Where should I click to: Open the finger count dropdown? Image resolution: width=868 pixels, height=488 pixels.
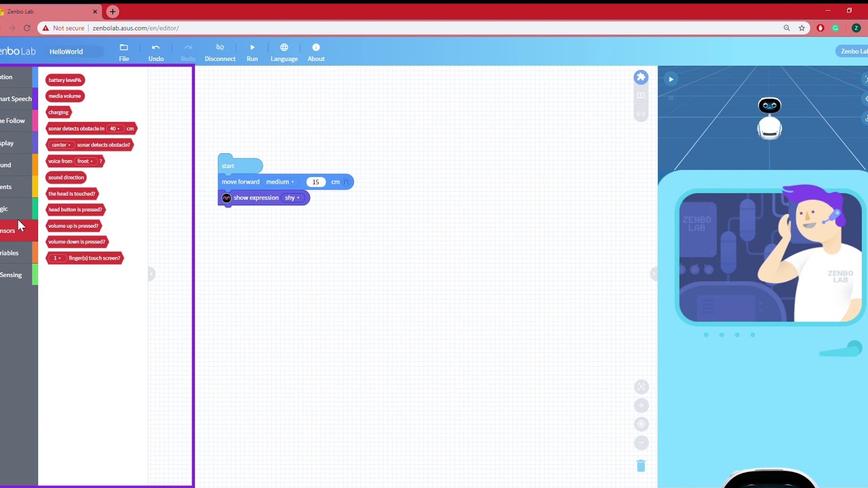tap(58, 258)
